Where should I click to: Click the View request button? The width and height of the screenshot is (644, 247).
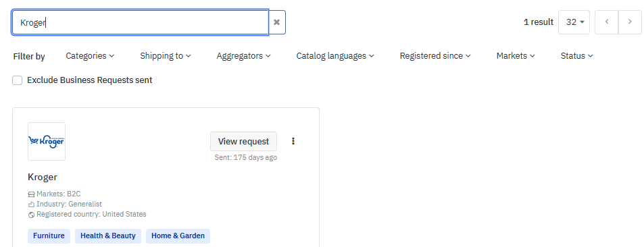click(243, 141)
